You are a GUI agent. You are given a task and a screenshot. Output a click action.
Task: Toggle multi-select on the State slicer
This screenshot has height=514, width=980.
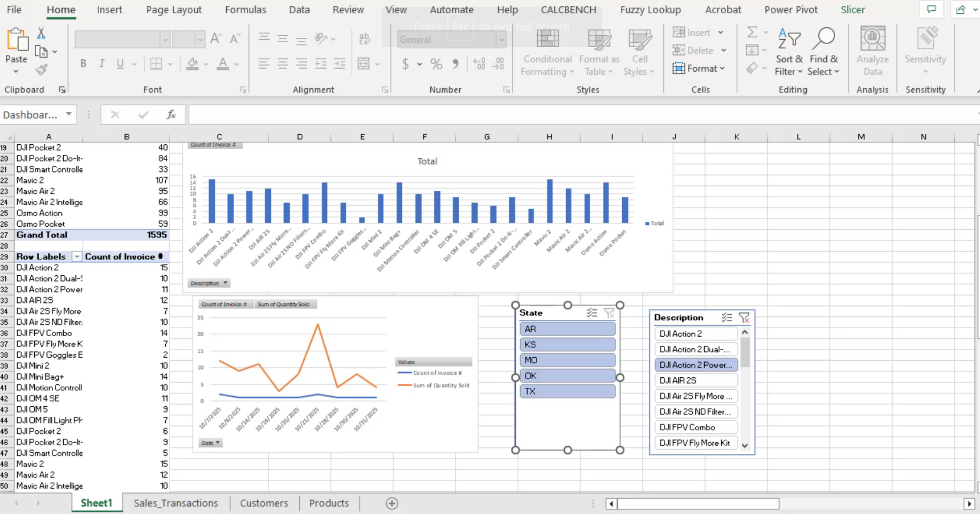coord(592,313)
